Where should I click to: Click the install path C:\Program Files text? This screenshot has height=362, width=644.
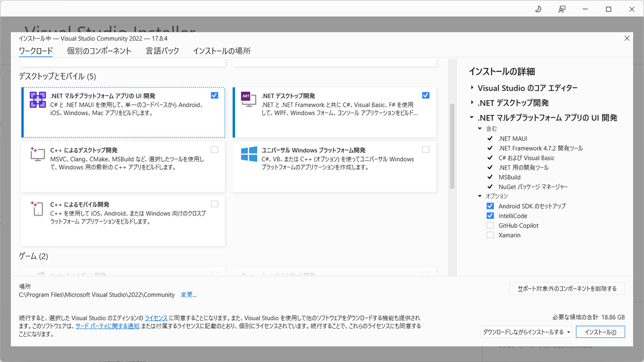(x=97, y=295)
